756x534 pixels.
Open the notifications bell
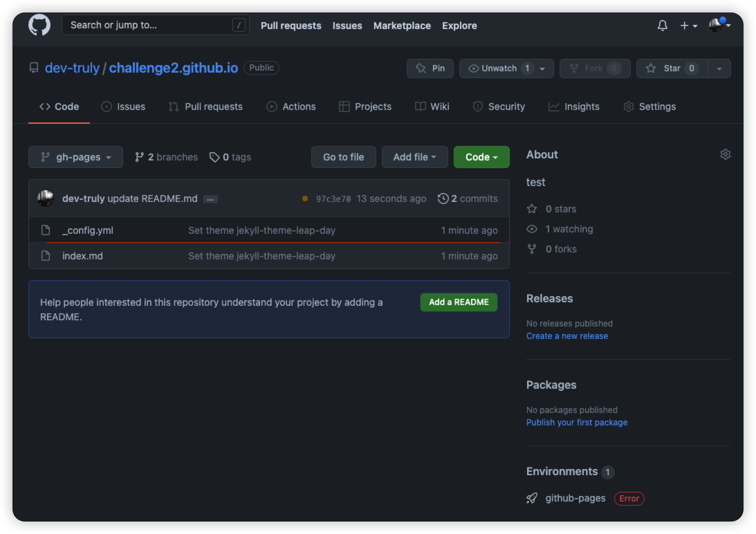[x=662, y=25]
